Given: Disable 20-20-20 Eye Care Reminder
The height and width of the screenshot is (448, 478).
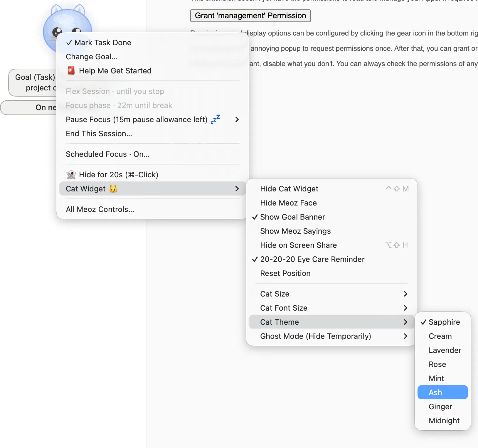Looking at the screenshot, I should 331,259.
